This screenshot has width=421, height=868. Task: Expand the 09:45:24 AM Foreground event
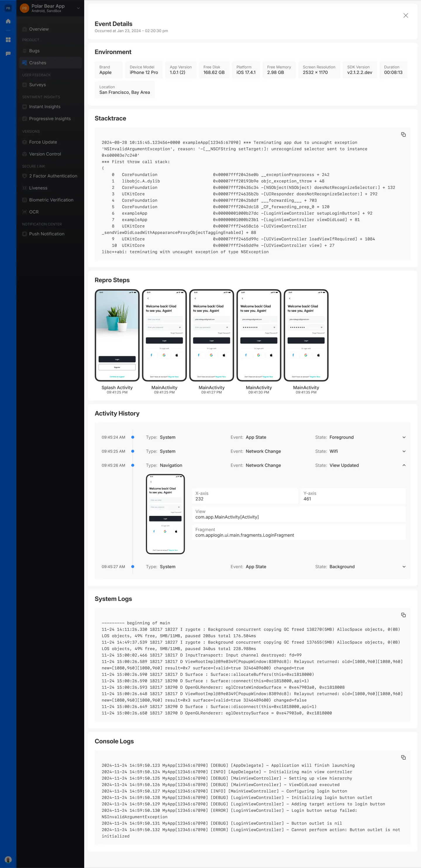tap(404, 438)
